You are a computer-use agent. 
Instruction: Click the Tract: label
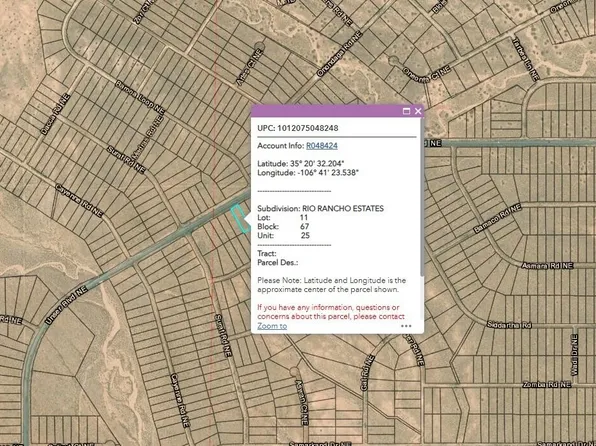267,253
